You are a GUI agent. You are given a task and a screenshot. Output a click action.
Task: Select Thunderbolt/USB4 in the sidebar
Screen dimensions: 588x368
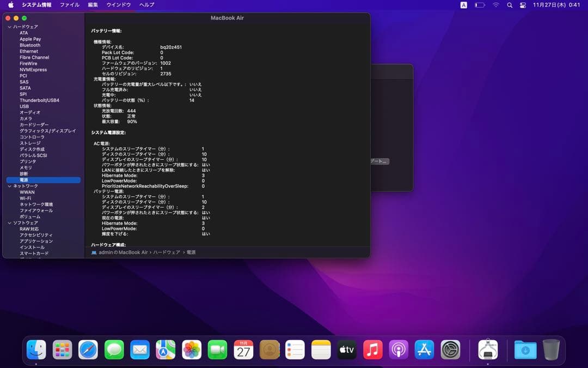click(39, 100)
